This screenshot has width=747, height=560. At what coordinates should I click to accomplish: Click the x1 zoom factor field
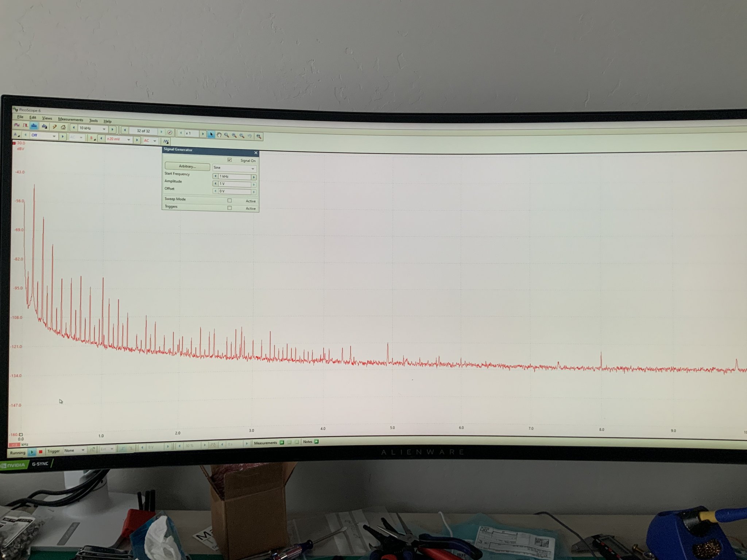(191, 133)
